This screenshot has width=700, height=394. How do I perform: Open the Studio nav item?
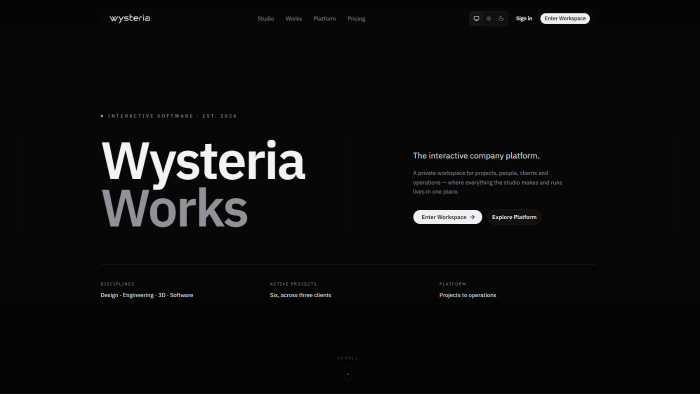pos(266,19)
